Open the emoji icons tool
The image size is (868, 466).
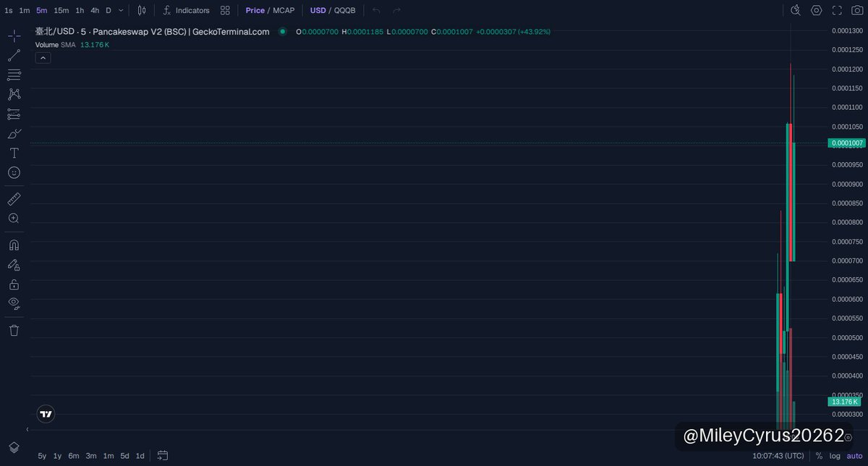tap(14, 172)
